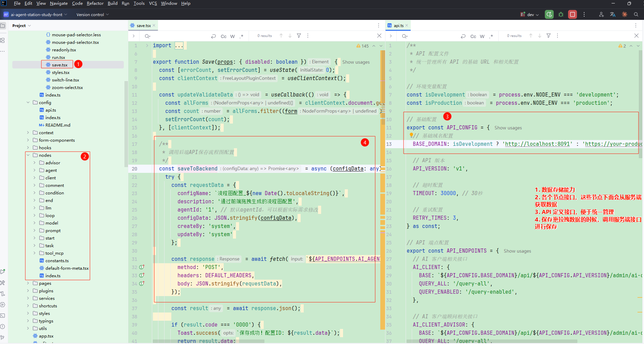The height and width of the screenshot is (344, 644).
Task: Click 'Show usages' next to API_CONFIG
Action: point(508,128)
